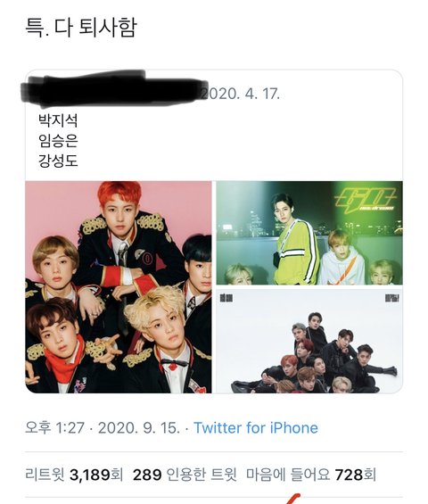Click the quoted text line 강성도

[x=58, y=161]
